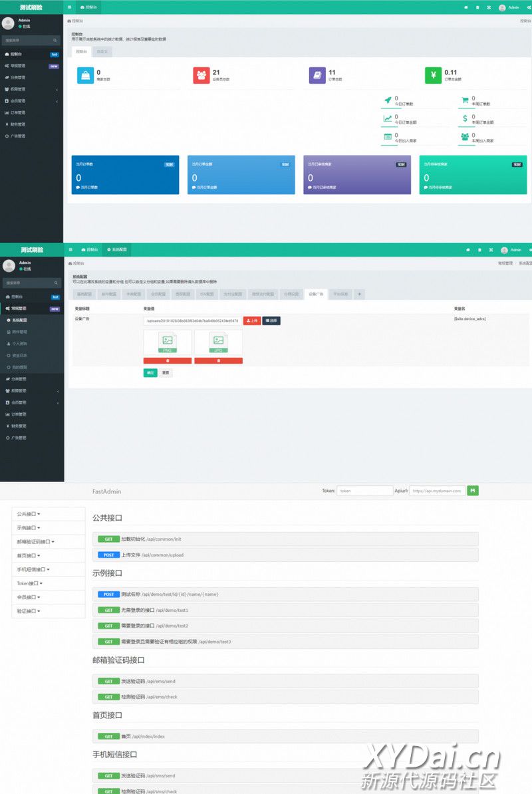
Task: Click the FastAdmin brand link
Action: pos(106,491)
